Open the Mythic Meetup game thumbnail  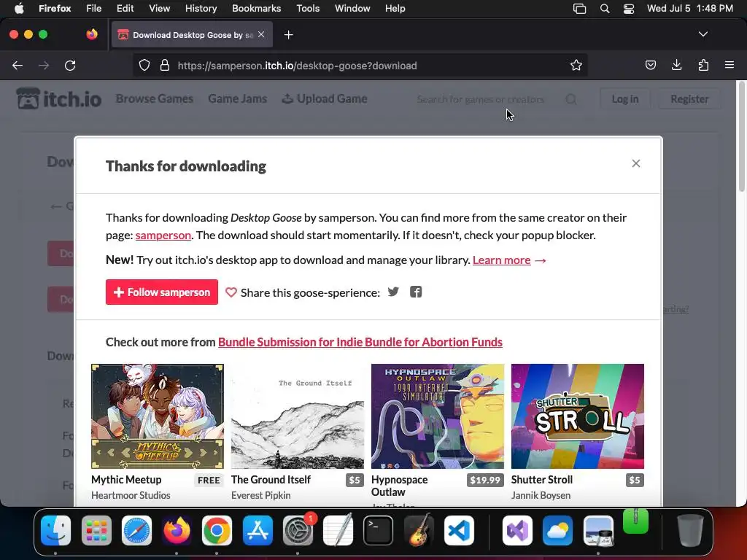point(158,416)
